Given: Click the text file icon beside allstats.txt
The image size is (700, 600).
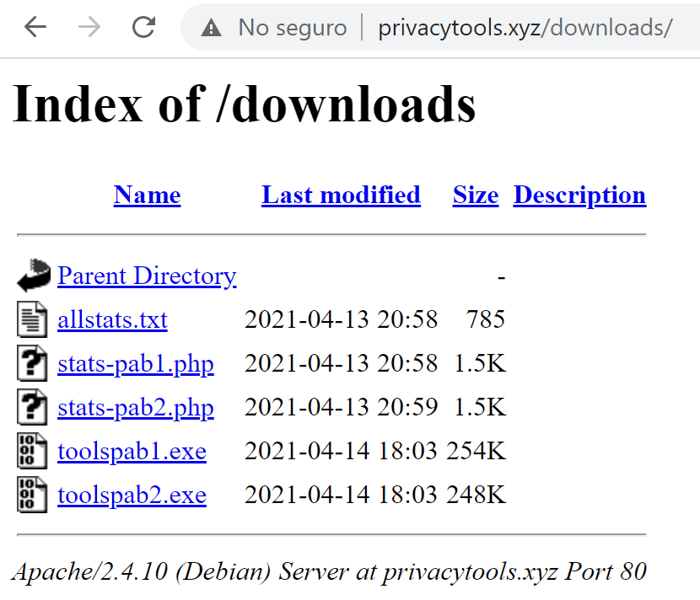Looking at the screenshot, I should (32, 319).
